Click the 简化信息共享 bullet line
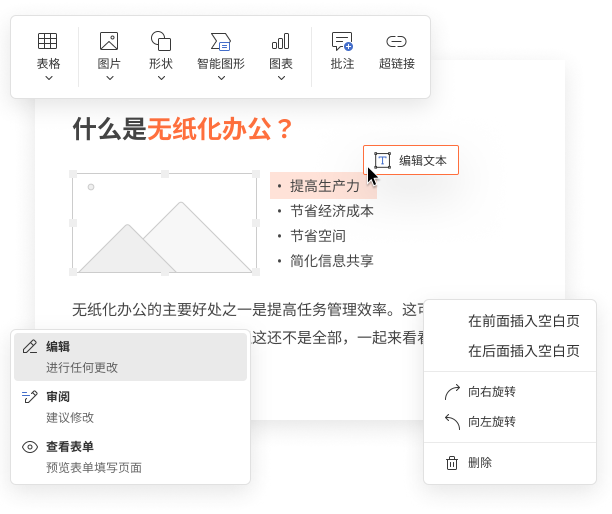 pos(326,261)
